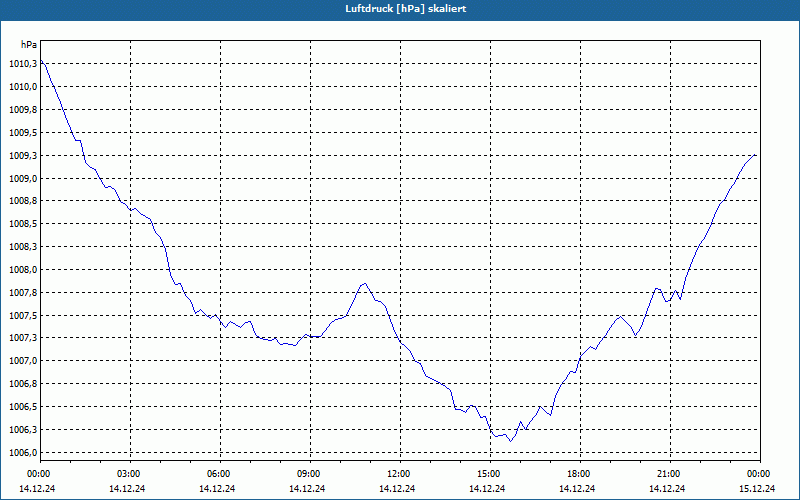
Task: Click the 1007,5 y-axis value
Action: (23, 316)
